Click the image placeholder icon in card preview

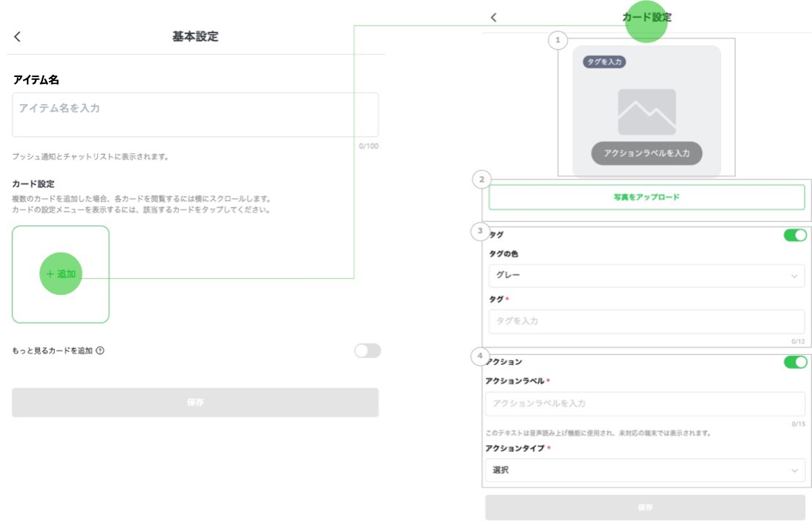646,112
